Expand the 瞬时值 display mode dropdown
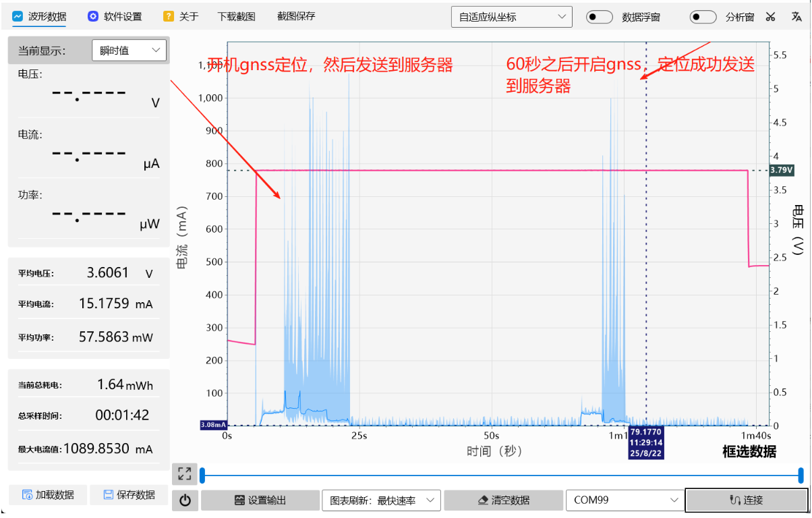Image resolution: width=812 pixels, height=518 pixels. (x=129, y=50)
